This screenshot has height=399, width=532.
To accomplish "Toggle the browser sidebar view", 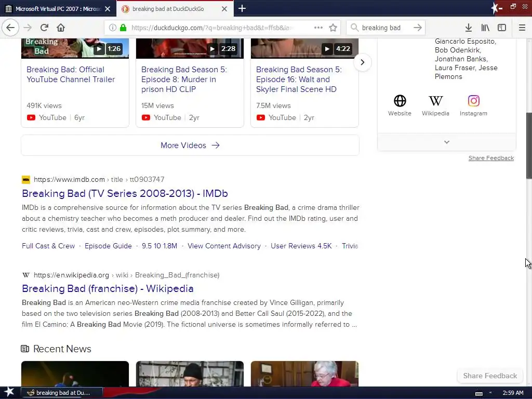I will pos(502,28).
